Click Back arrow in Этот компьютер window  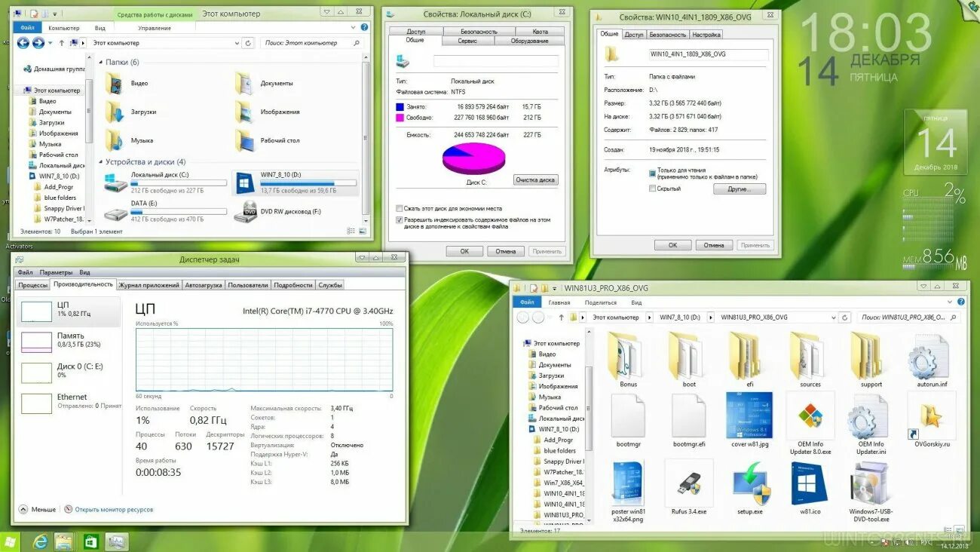[23, 43]
